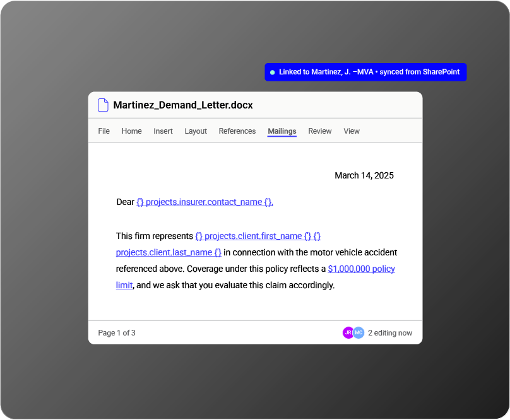Open the View tab
The image size is (510, 420).
[352, 131]
